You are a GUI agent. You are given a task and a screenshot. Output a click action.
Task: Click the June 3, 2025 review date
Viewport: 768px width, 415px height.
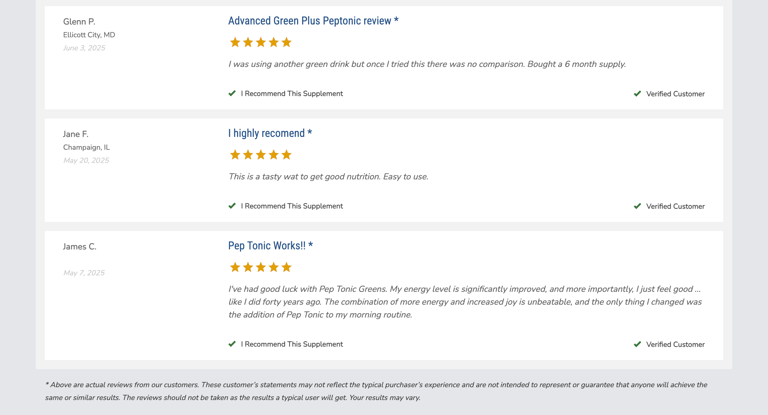84,48
